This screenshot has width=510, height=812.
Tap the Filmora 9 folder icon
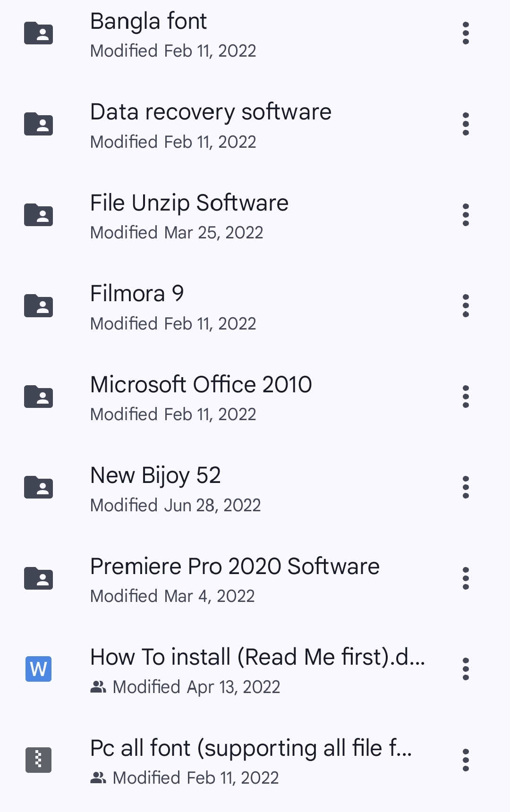tap(38, 305)
